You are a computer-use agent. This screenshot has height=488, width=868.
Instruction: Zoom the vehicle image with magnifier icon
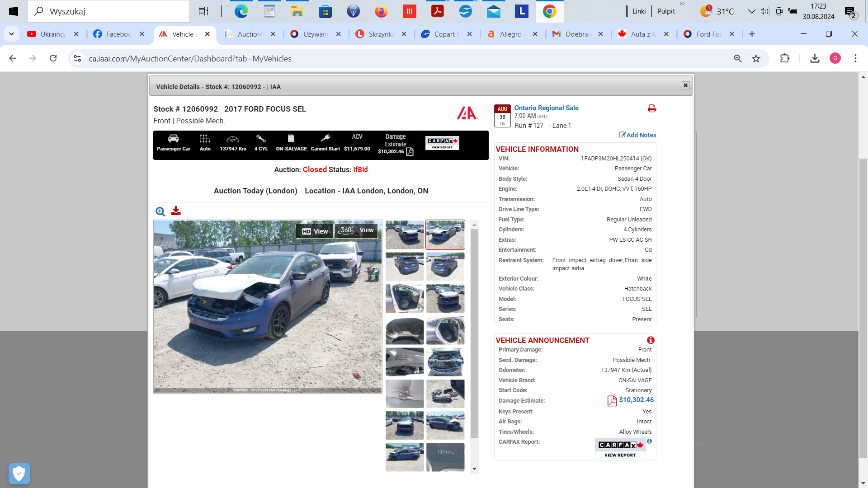pos(160,211)
